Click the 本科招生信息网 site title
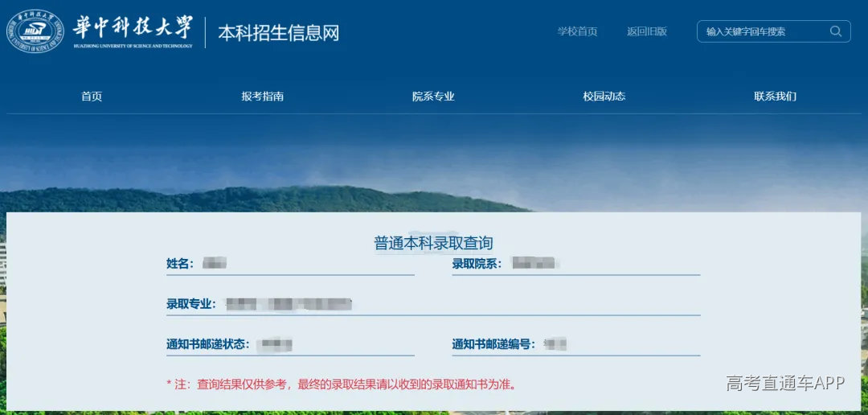The height and width of the screenshot is (415, 868). coord(278,33)
